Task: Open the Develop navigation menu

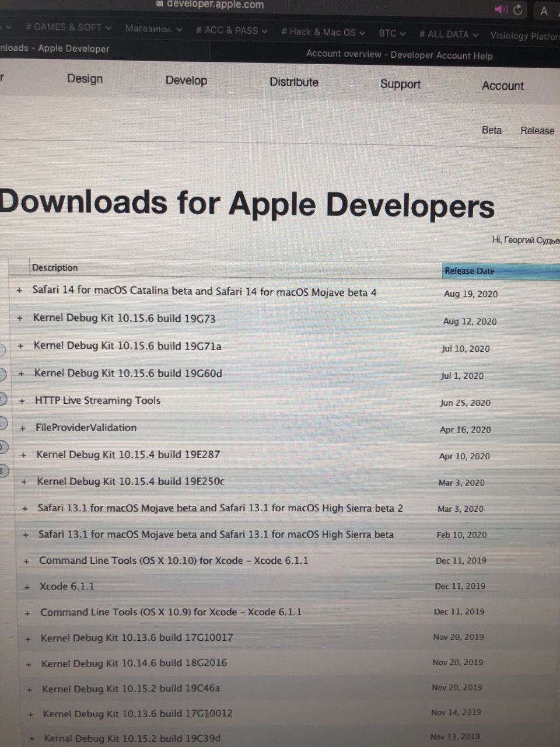Action: 186,81
